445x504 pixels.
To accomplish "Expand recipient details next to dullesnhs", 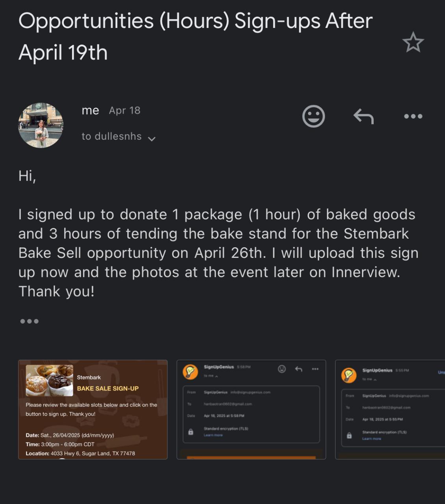I will click(x=152, y=138).
